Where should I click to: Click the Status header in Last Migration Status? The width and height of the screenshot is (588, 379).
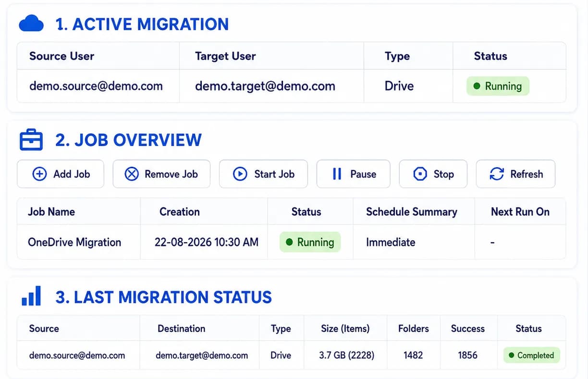[528, 329]
